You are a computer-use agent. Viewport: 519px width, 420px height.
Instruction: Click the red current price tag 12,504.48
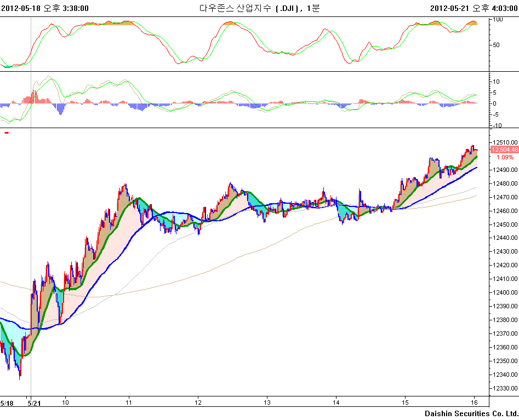tap(504, 149)
